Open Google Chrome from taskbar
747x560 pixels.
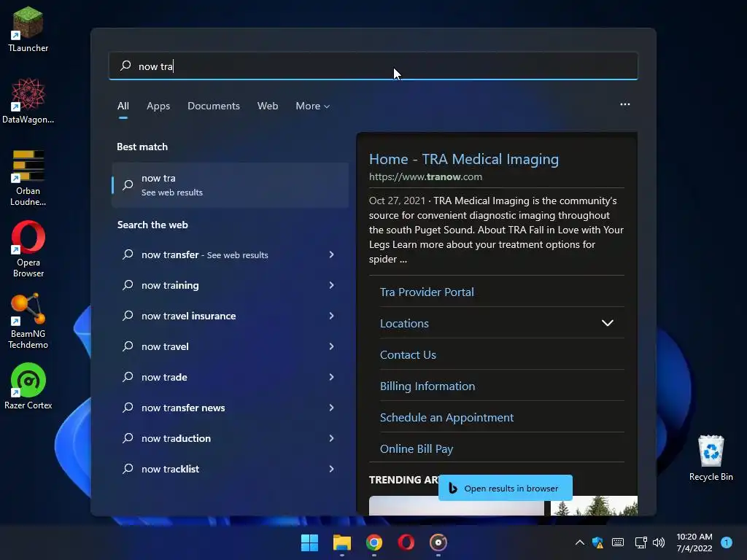(374, 542)
